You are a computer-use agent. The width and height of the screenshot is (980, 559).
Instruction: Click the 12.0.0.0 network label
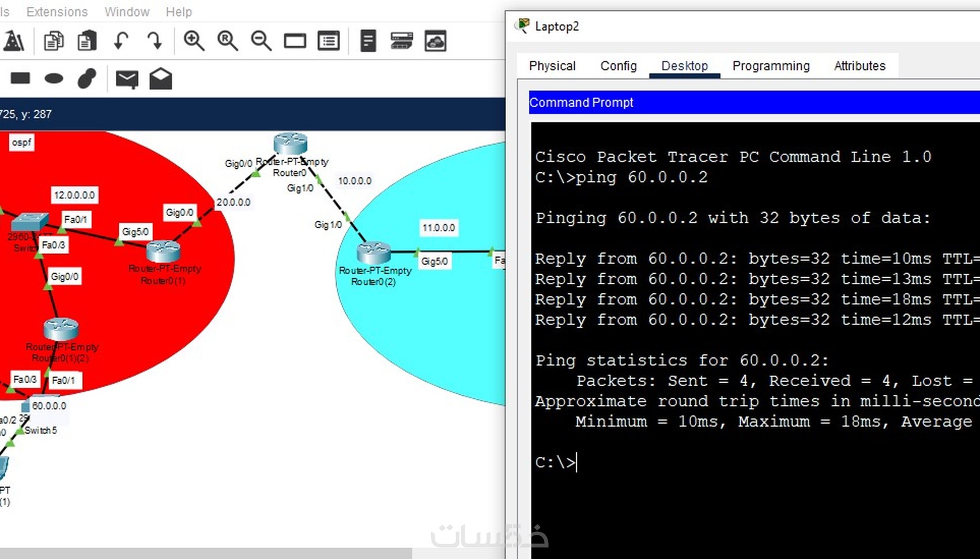[74, 195]
